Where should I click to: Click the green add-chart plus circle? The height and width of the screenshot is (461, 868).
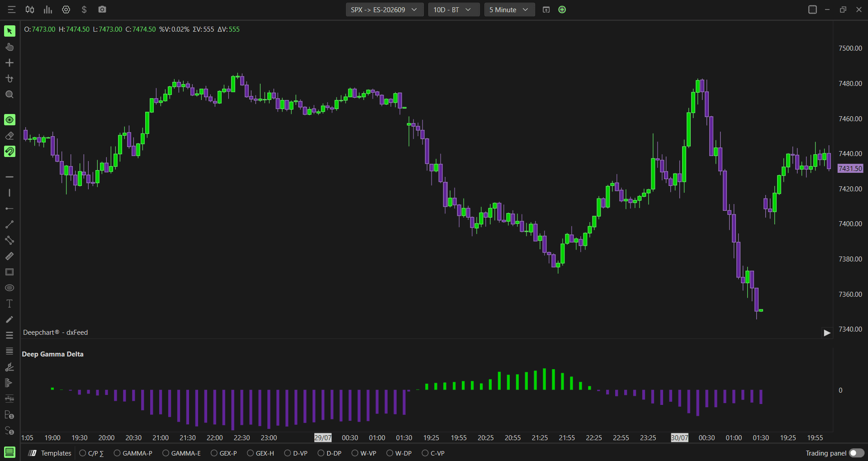click(562, 10)
